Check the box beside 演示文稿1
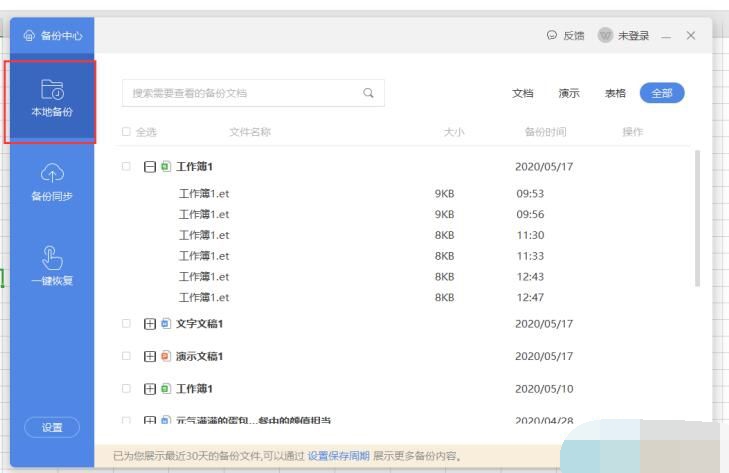The image size is (729, 473). coord(126,356)
